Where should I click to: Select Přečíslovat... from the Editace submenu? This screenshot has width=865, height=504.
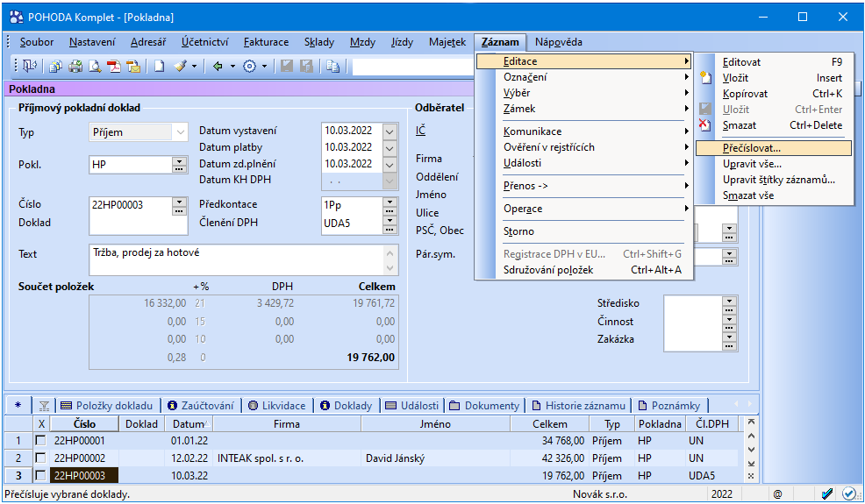[x=751, y=148]
